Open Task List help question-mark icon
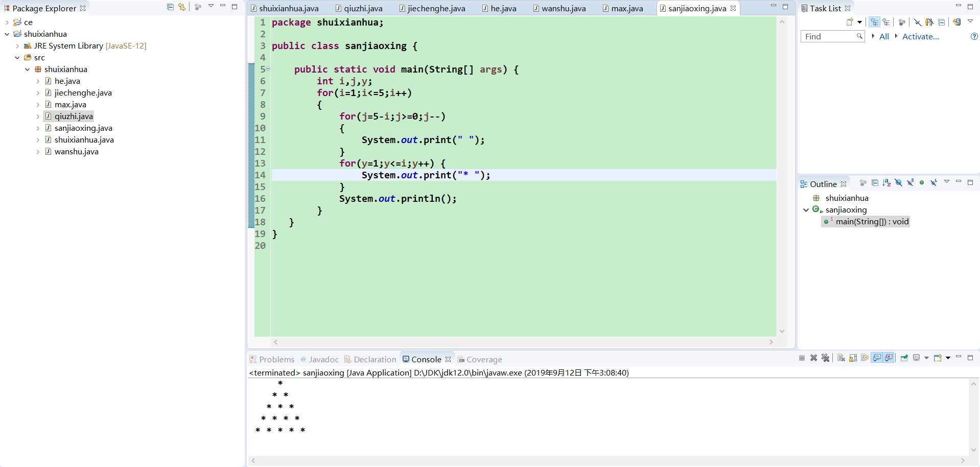This screenshot has width=980, height=467. click(x=974, y=36)
